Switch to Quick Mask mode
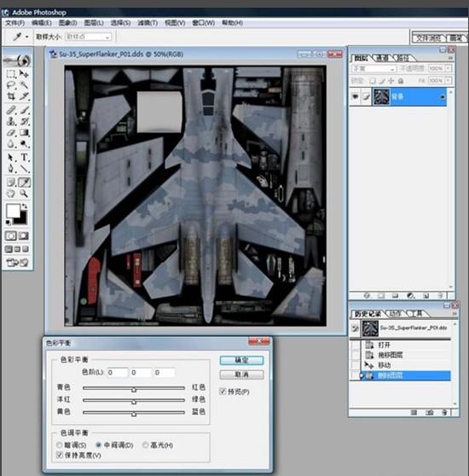The height and width of the screenshot is (476, 469). coord(24,236)
